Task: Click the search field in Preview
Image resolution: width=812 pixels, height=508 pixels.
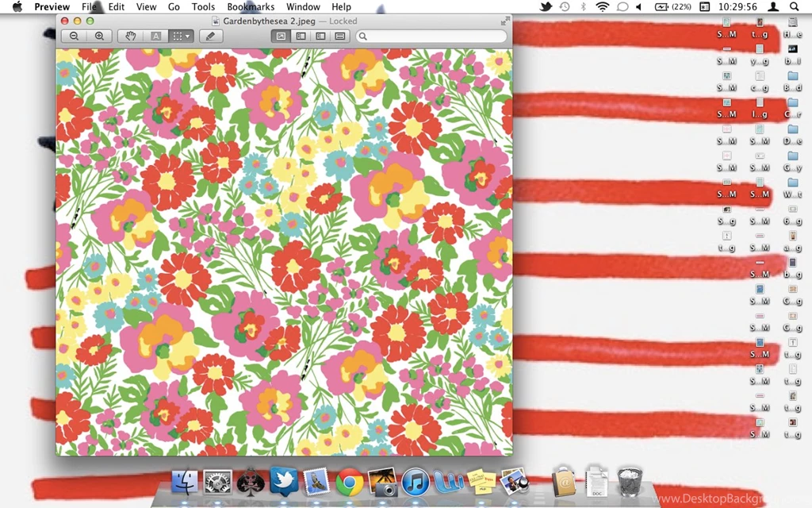Action: [x=432, y=36]
